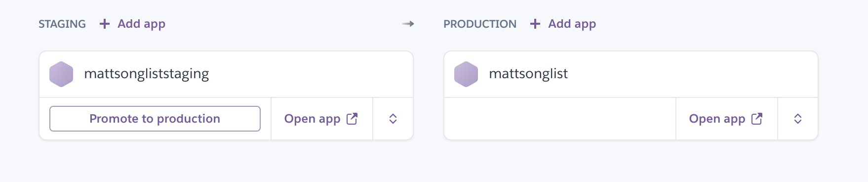
Task: Expand the mattsonglist up-down chevron menu
Action: pyautogui.click(x=798, y=119)
